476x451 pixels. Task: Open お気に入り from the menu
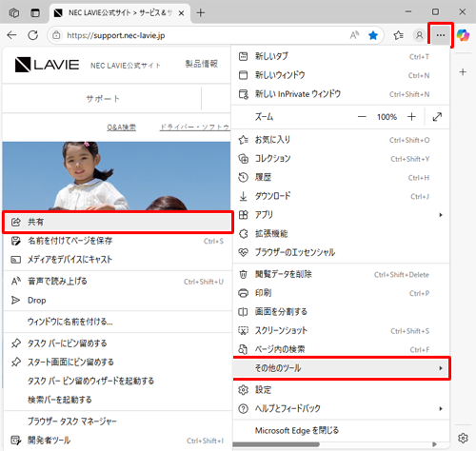341,140
